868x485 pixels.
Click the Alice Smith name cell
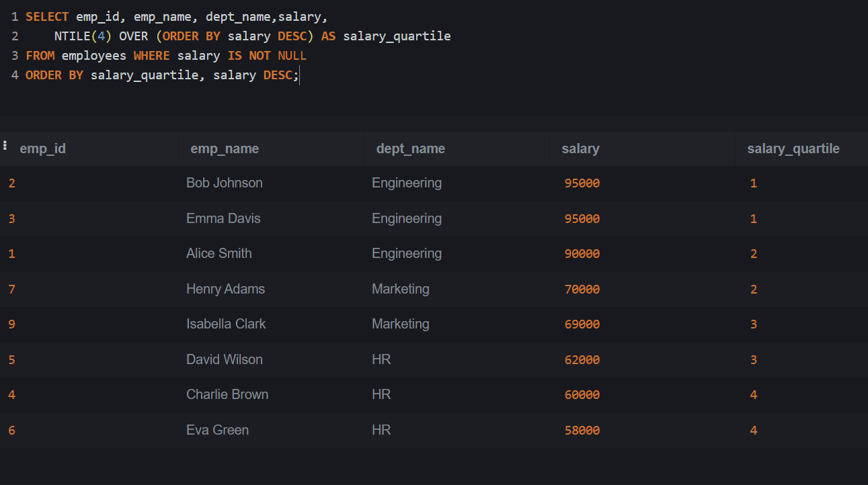[219, 253]
